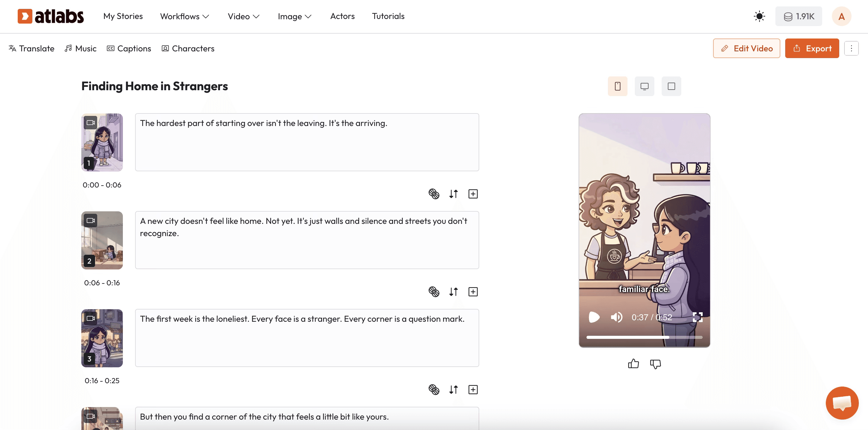Click the Edit Video button
The height and width of the screenshot is (430, 868).
tap(746, 49)
